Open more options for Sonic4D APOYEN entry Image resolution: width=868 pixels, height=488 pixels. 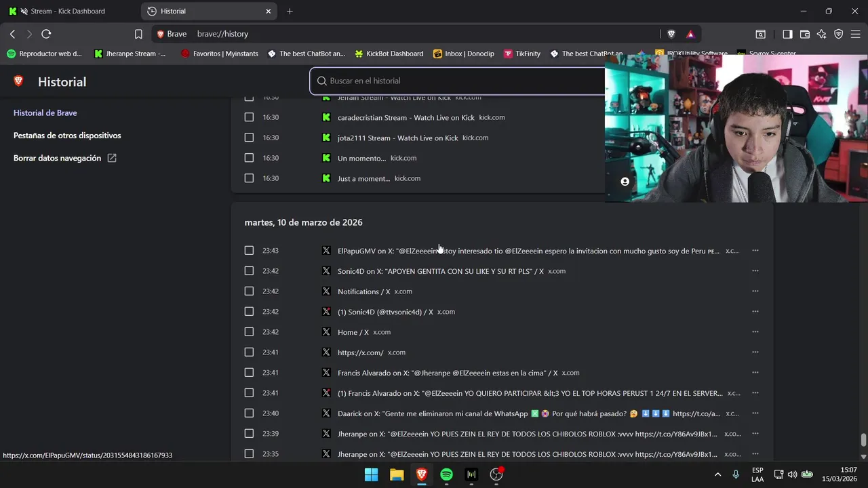coord(755,271)
